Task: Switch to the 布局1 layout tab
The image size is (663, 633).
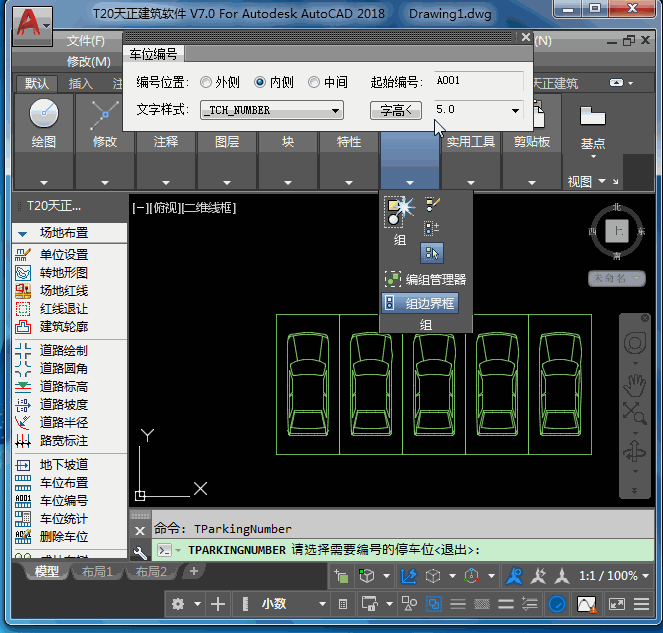Action: click(97, 572)
